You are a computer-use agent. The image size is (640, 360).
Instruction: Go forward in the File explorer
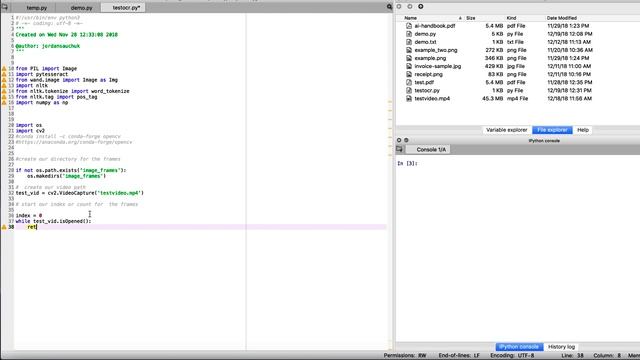pos(410,7)
